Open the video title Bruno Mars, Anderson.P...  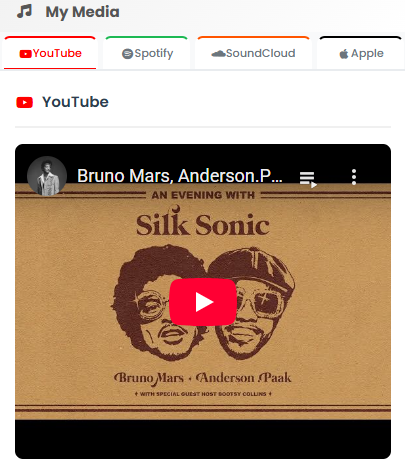point(180,176)
